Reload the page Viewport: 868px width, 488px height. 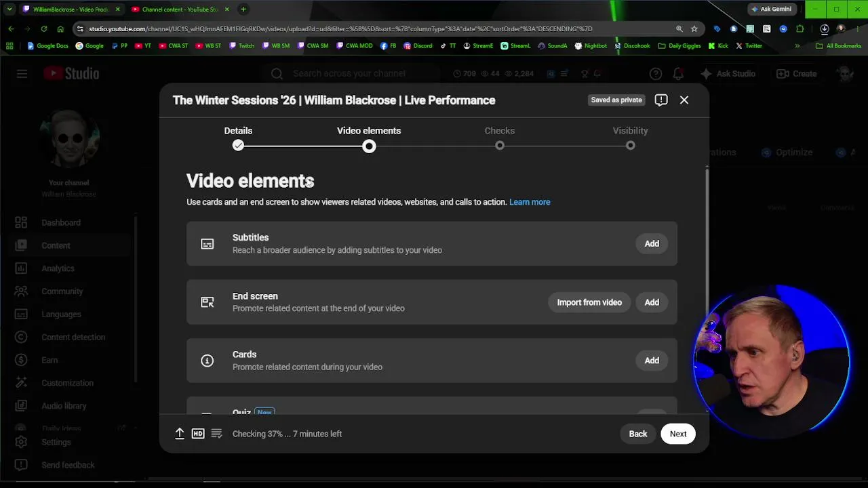pyautogui.click(x=44, y=28)
